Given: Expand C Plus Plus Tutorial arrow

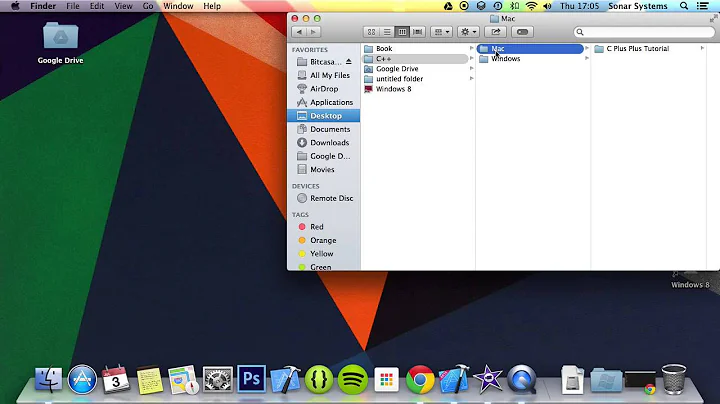Looking at the screenshot, I should (x=702, y=48).
